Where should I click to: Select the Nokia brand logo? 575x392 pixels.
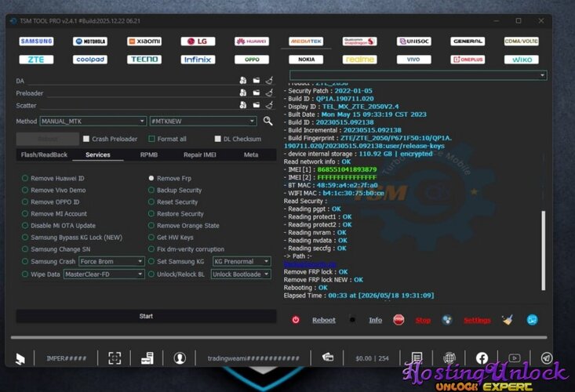click(306, 60)
